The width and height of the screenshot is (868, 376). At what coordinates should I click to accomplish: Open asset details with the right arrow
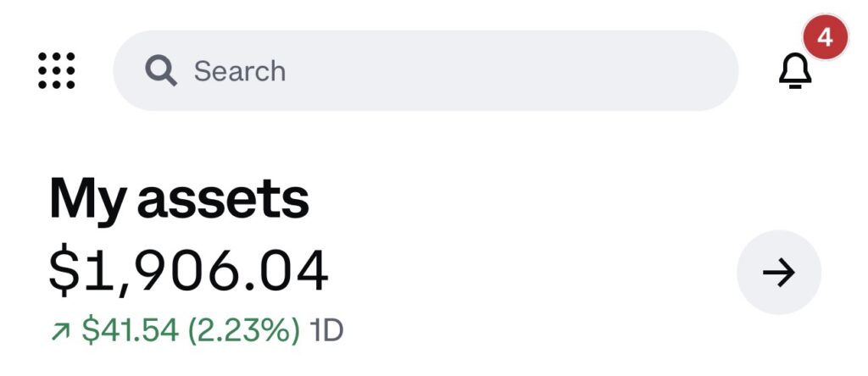pyautogui.click(x=779, y=272)
